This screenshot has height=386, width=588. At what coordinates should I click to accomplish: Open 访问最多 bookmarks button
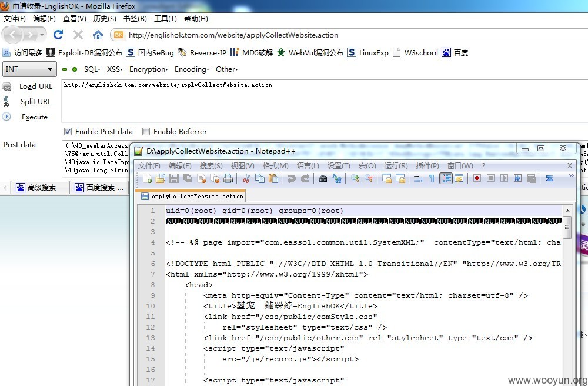click(22, 52)
